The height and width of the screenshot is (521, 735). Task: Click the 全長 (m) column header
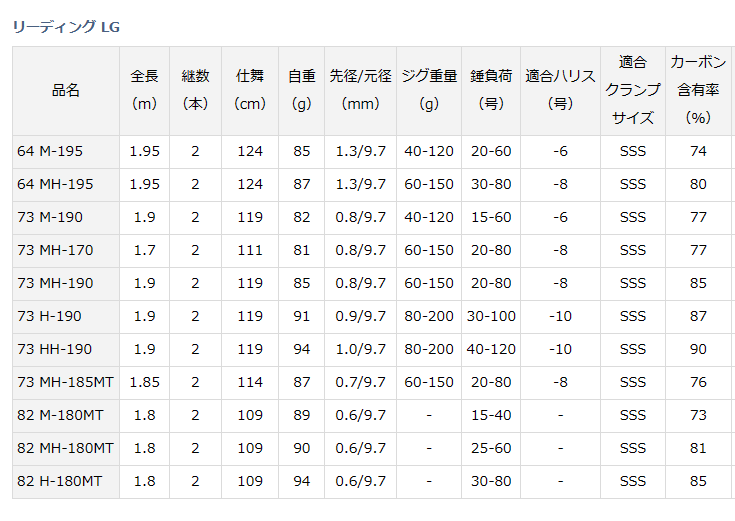click(144, 91)
